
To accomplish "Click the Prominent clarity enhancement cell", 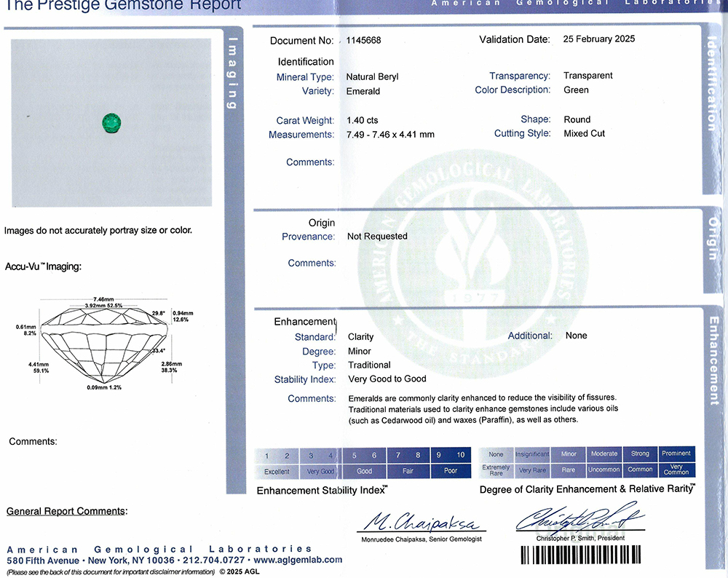I will tap(676, 462).
